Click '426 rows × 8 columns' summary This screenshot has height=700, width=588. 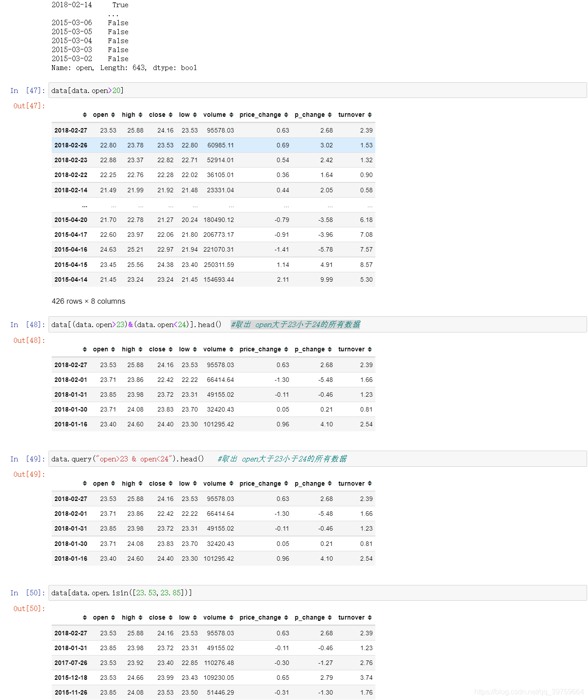tap(89, 301)
